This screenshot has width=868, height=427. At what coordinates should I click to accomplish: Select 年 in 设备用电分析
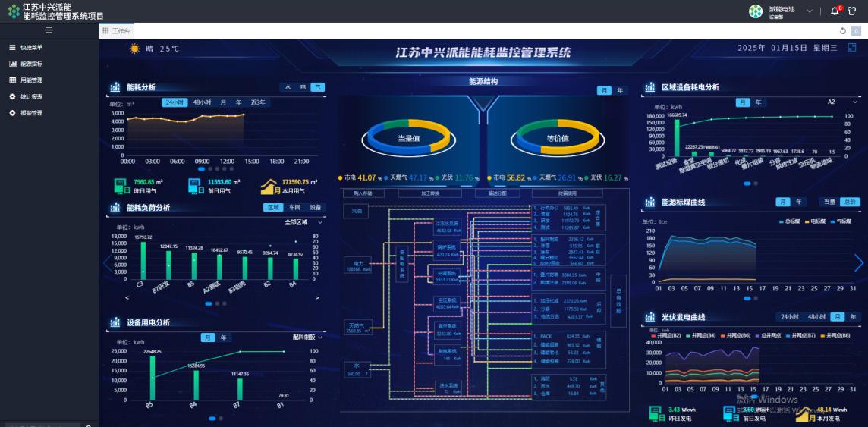[223, 338]
